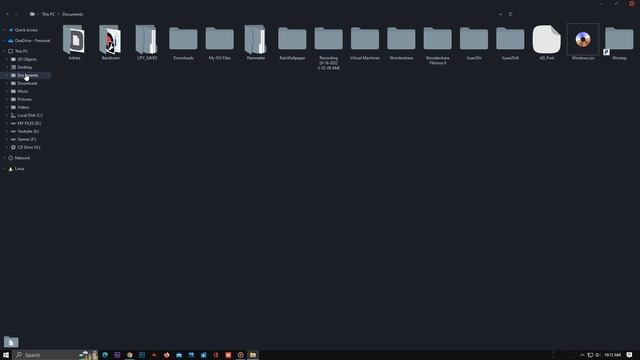Open the Rainmeter folder
The width and height of the screenshot is (640, 360).
click(x=256, y=42)
